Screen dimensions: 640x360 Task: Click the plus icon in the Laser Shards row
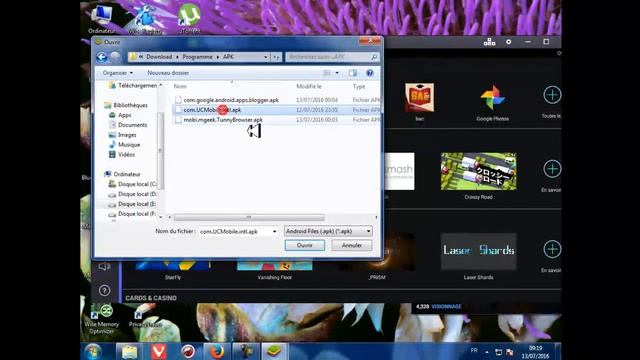pyautogui.click(x=552, y=249)
